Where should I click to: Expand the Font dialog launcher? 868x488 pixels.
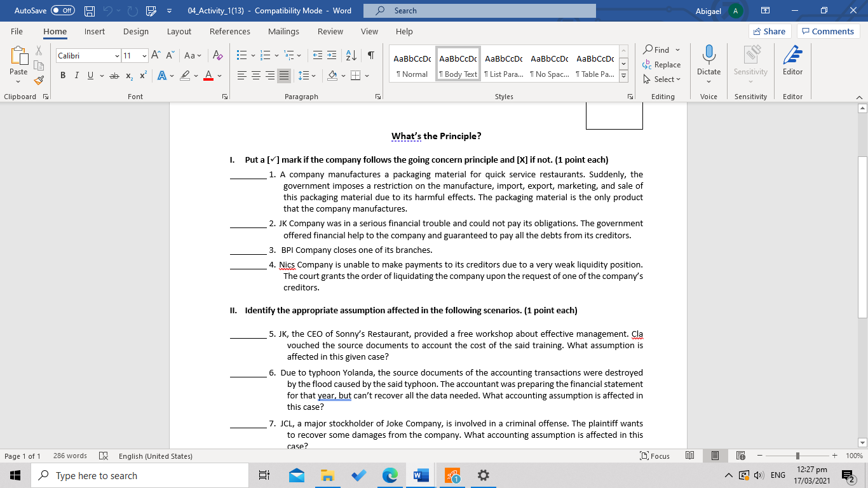(x=225, y=97)
